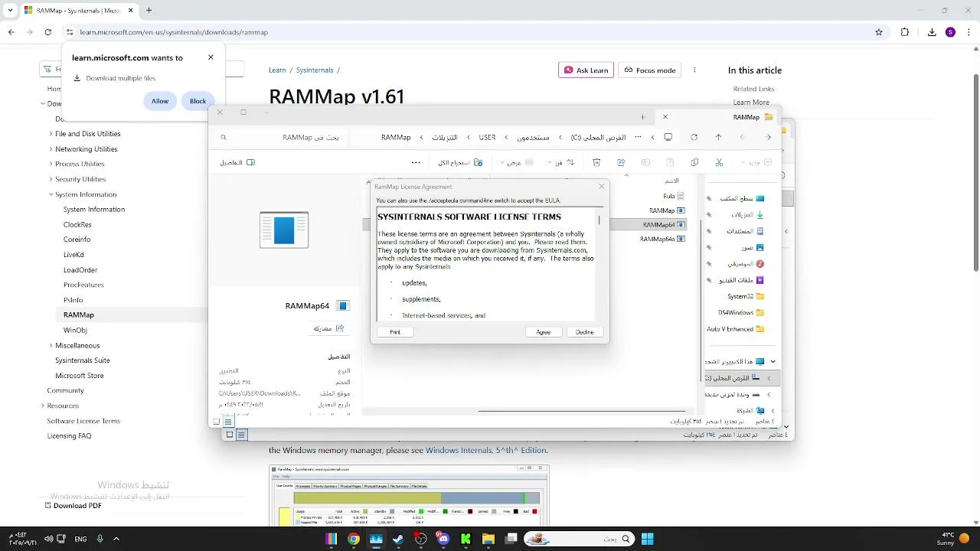Screen dimensions: 980x551
Task: Collapse the This PC node in Explorer sidebar
Action: (x=773, y=361)
